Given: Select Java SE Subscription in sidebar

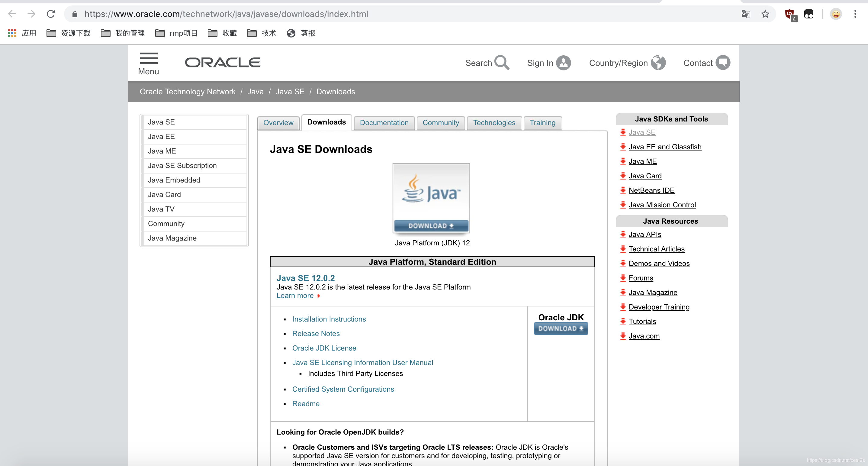Looking at the screenshot, I should [195, 166].
